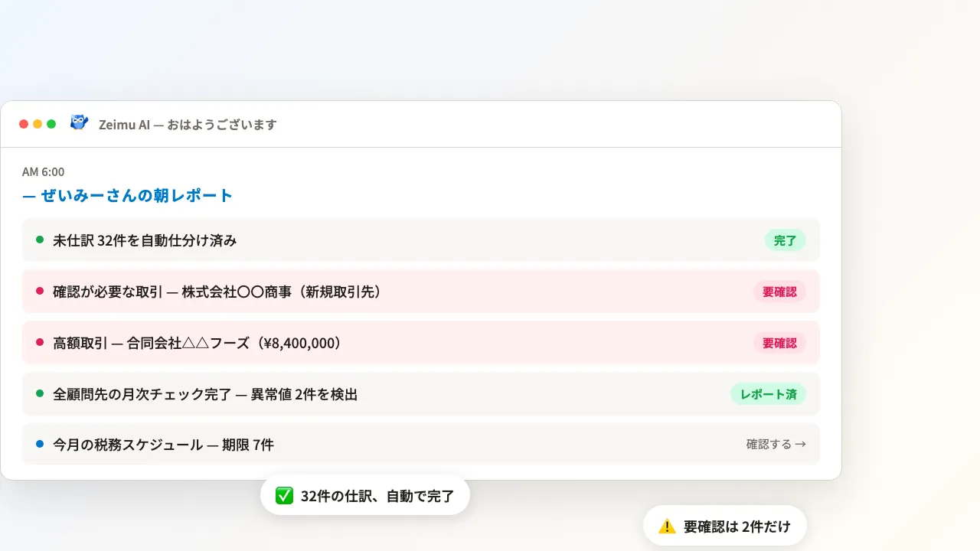Click the red status dot beside 確認が必要な取引
Image resolution: width=980 pixels, height=551 pixels.
point(40,291)
